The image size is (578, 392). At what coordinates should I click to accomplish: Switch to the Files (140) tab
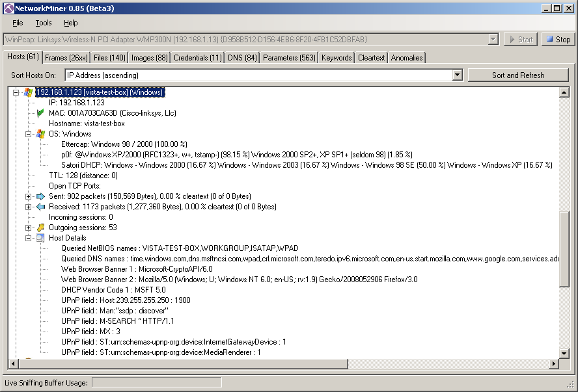109,58
